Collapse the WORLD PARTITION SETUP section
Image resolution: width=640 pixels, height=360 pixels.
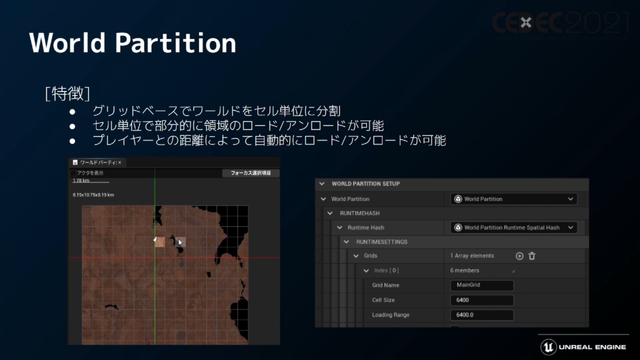tap(322, 184)
